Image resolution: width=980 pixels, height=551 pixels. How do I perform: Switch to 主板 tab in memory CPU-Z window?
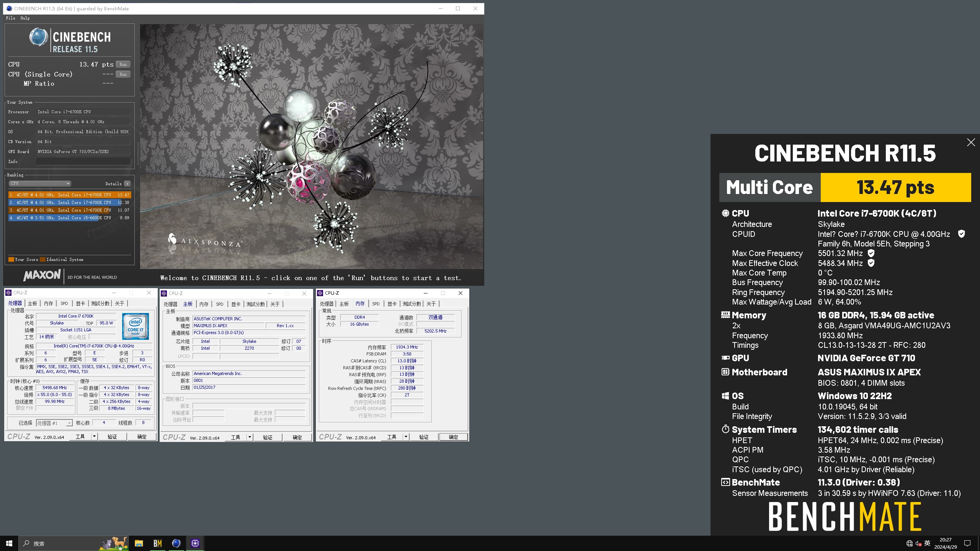(x=344, y=304)
